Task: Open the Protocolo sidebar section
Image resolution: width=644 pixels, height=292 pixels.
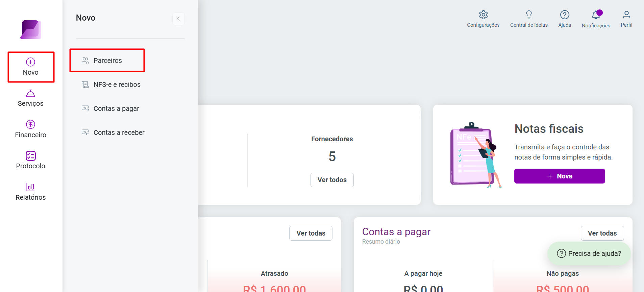Action: click(31, 161)
